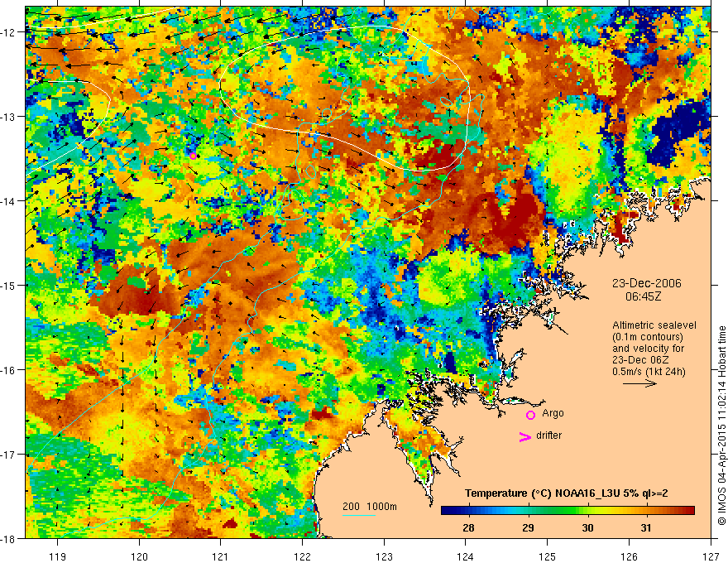
Task: Click the longitude axis label 120
Action: click(139, 556)
